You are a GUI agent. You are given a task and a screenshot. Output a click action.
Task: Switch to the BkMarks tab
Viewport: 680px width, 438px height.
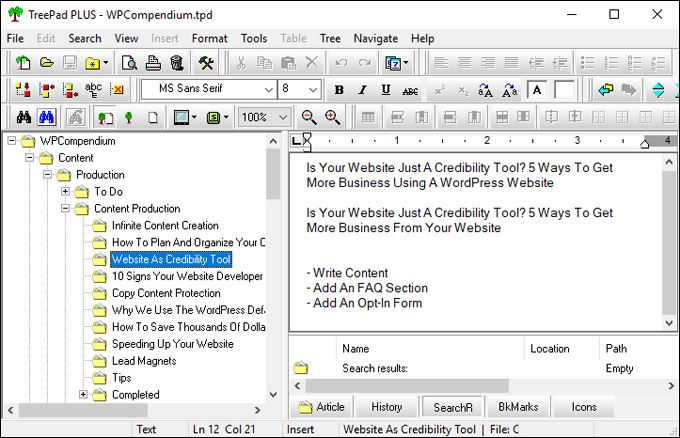coord(518,407)
